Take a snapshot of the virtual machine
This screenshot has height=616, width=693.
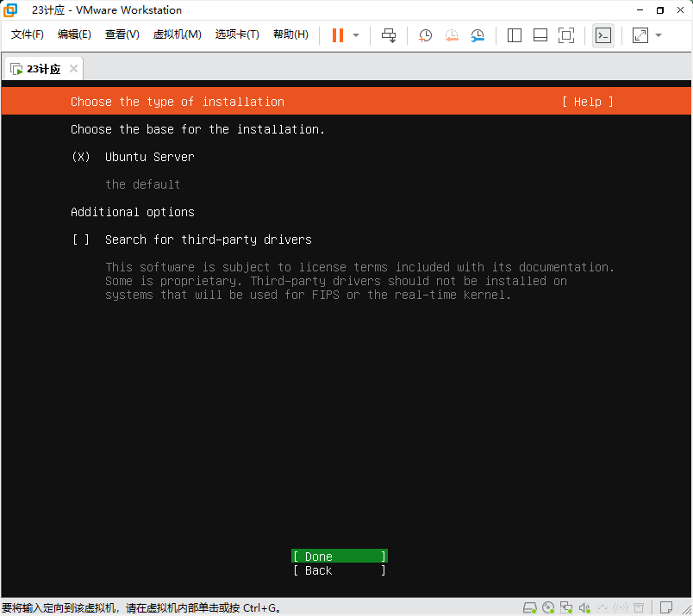[425, 35]
